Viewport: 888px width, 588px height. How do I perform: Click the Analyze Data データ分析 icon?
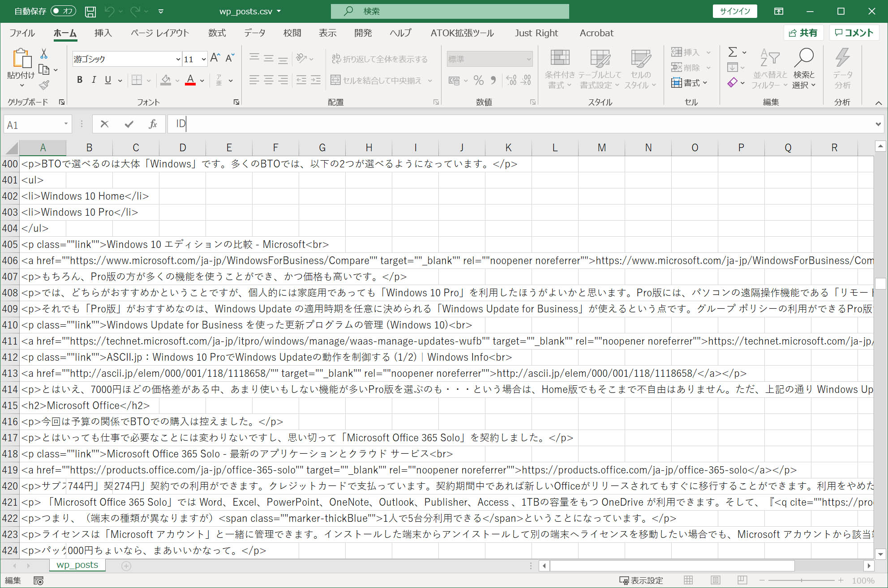842,69
